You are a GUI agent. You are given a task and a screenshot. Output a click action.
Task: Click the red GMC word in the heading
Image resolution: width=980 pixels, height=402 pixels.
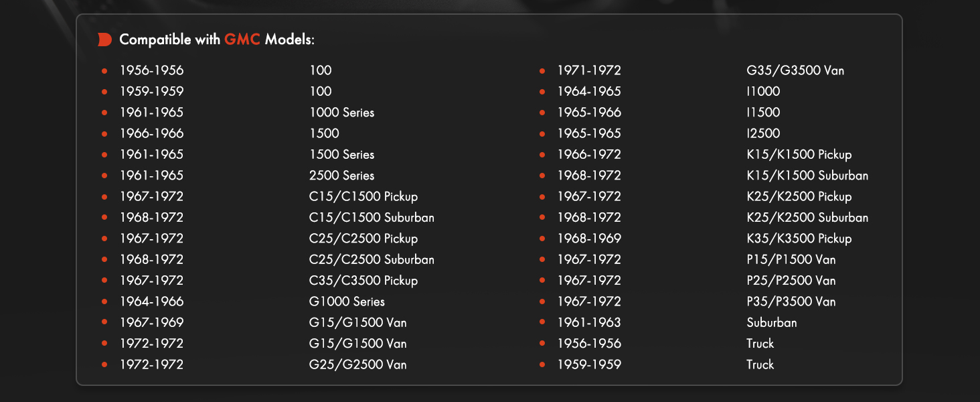click(242, 40)
